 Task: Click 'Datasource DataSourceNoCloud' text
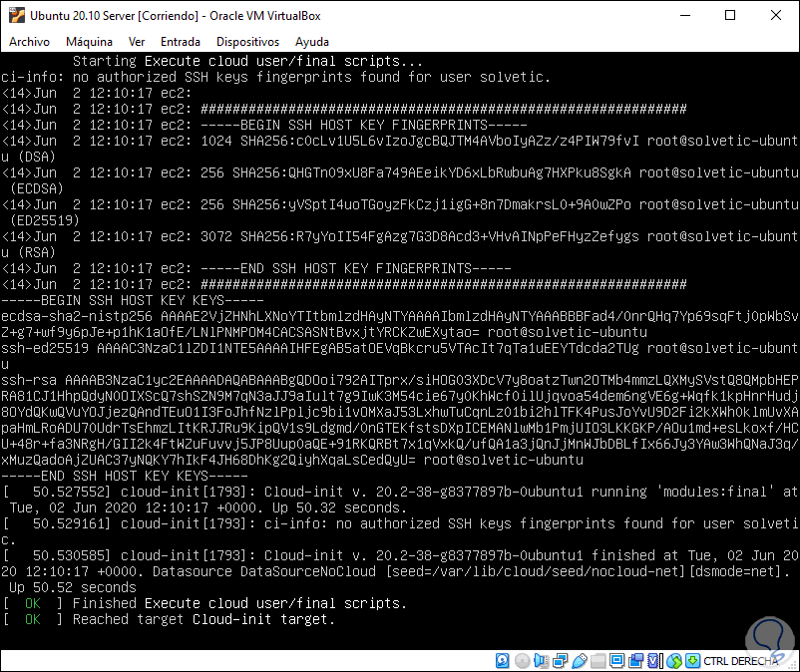tap(263, 571)
